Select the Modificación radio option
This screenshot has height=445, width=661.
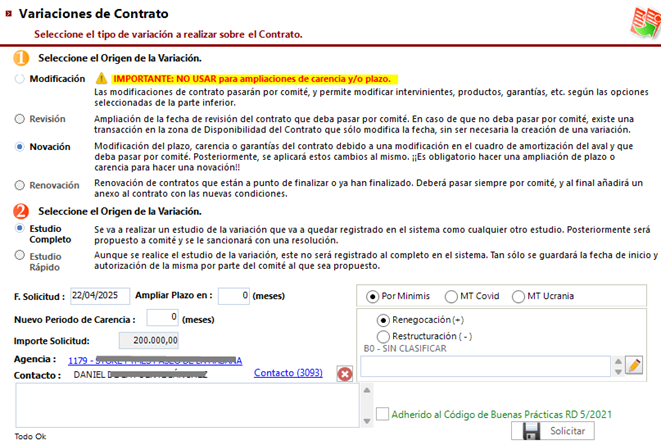pyautogui.click(x=19, y=79)
